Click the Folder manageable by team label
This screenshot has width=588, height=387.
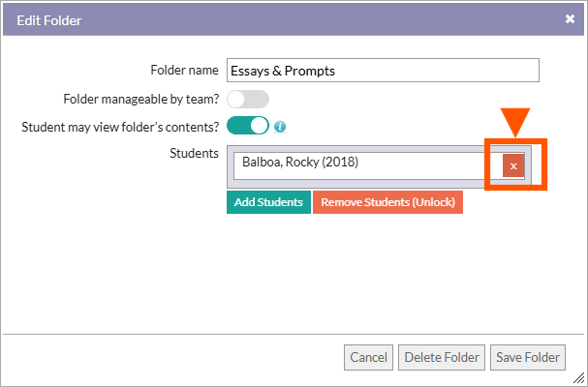click(x=141, y=100)
